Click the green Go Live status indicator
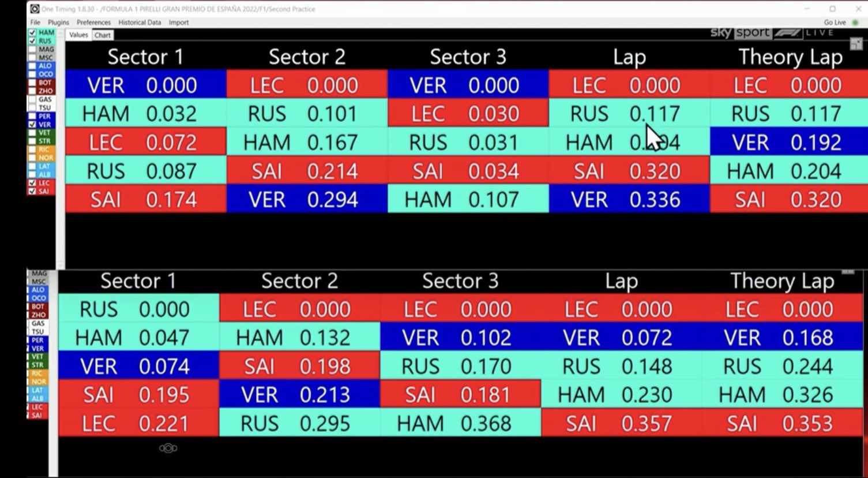The width and height of the screenshot is (868, 478). pyautogui.click(x=855, y=23)
